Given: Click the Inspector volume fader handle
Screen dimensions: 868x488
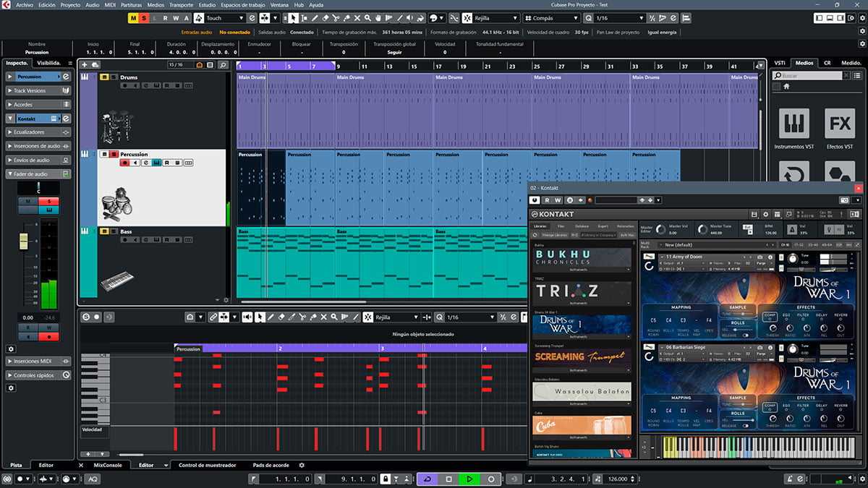Looking at the screenshot, I should 23,241.
